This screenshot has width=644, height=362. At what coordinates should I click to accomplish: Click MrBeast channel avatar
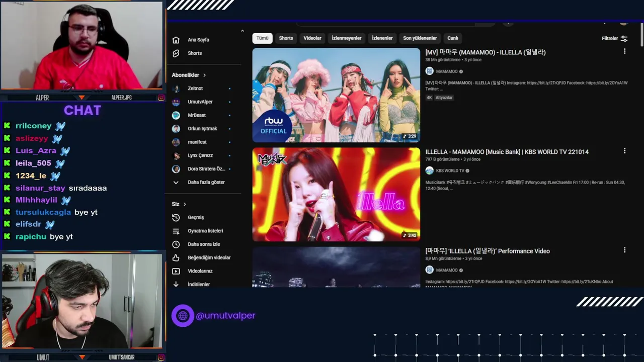point(176,115)
